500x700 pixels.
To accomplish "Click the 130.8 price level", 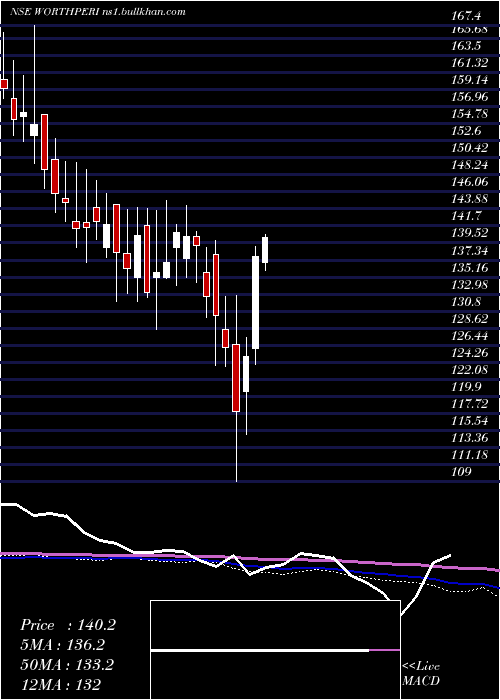I will 467,301.
